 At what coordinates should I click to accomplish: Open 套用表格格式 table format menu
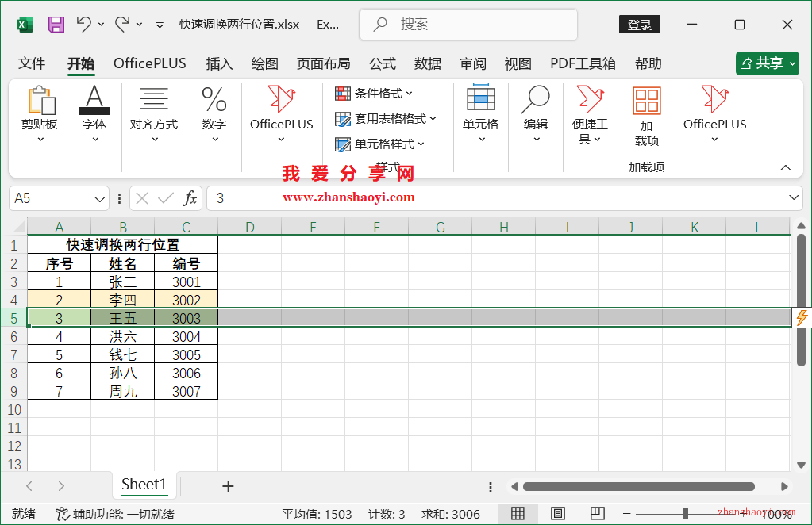pos(386,119)
